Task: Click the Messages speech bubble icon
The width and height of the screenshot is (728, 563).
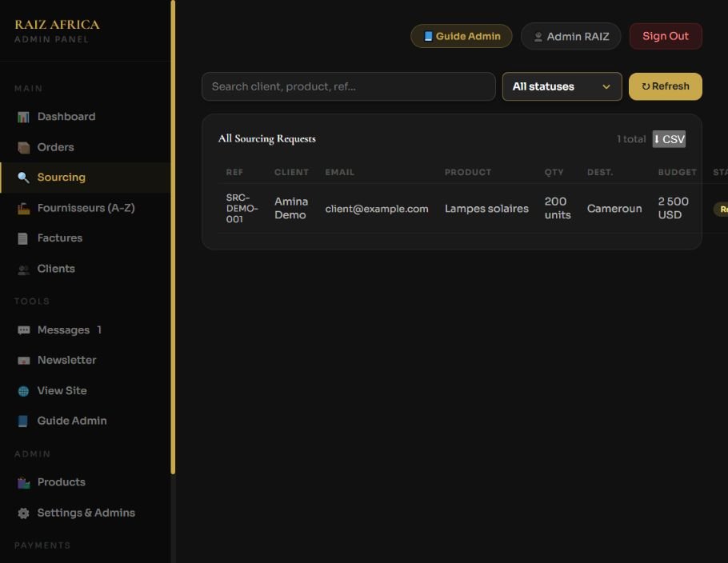Action: click(23, 330)
